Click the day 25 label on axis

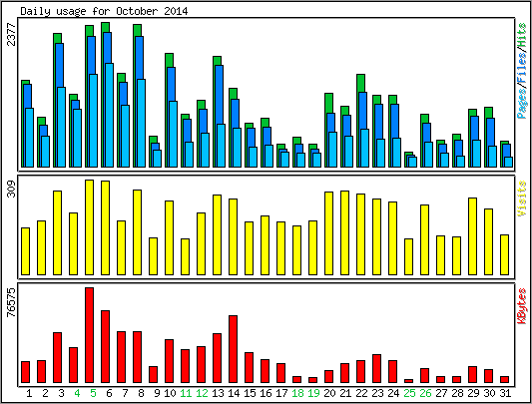pyautogui.click(x=409, y=393)
